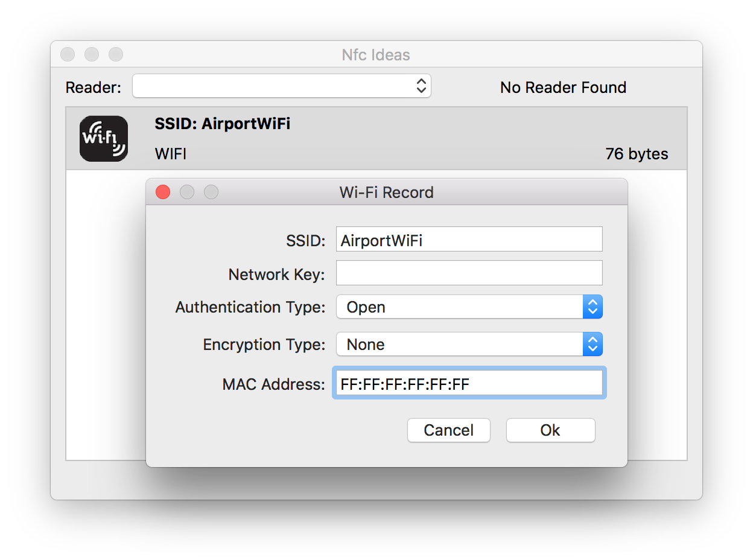The height and width of the screenshot is (560, 753).
Task: Click the Nfc Ideas window's leftmost gray button
Action: [68, 54]
